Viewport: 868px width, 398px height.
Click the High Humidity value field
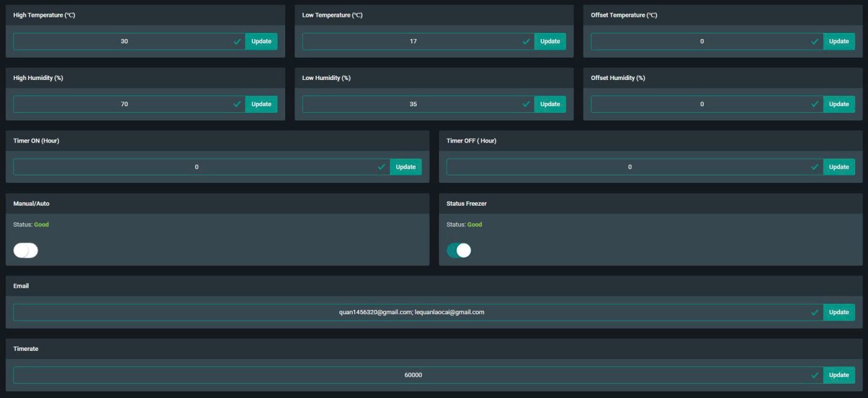(124, 104)
